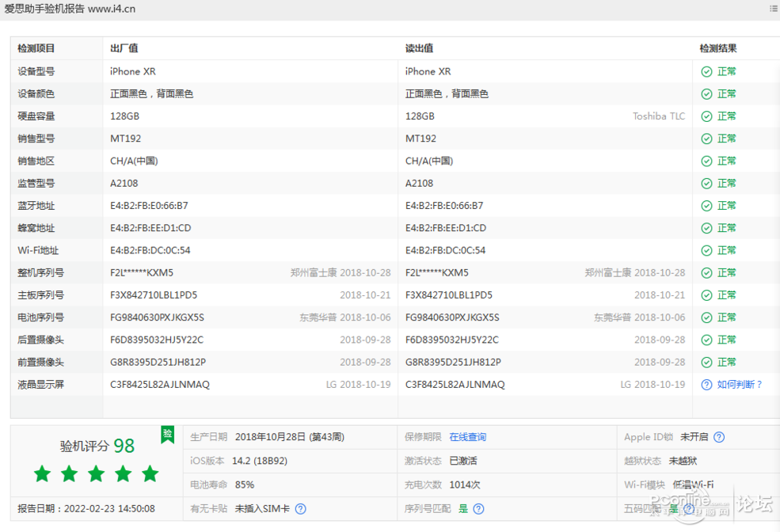The height and width of the screenshot is (532, 780).
Task: Click the green check icon in Wi-Fi地址 row
Action: point(706,251)
